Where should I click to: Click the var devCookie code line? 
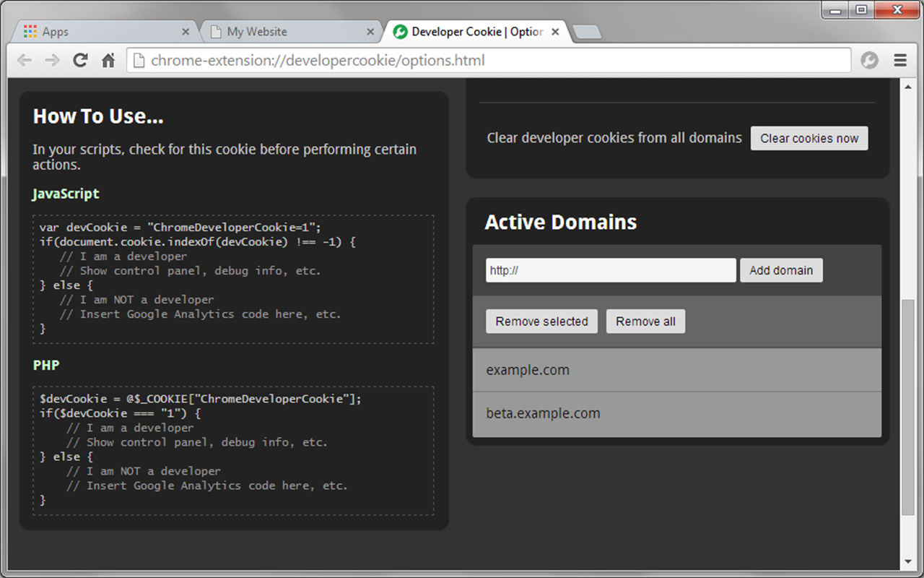coord(180,227)
